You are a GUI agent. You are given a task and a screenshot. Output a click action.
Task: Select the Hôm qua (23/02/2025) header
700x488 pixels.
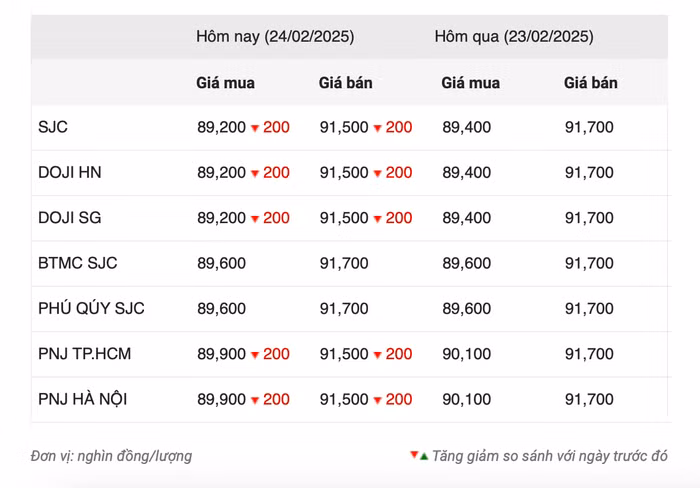(513, 37)
